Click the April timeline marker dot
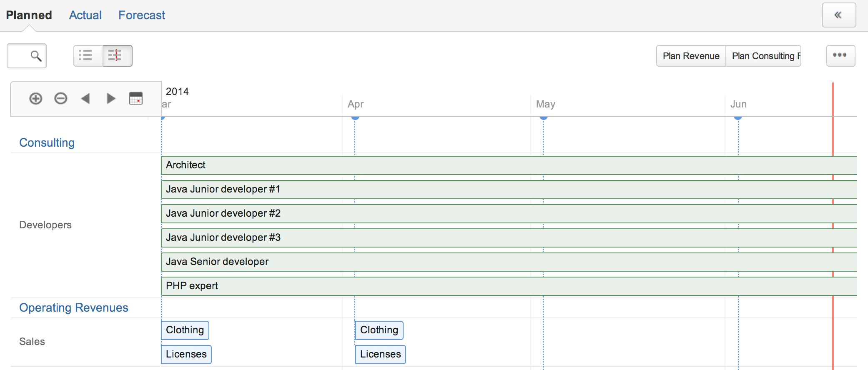 pos(355,117)
